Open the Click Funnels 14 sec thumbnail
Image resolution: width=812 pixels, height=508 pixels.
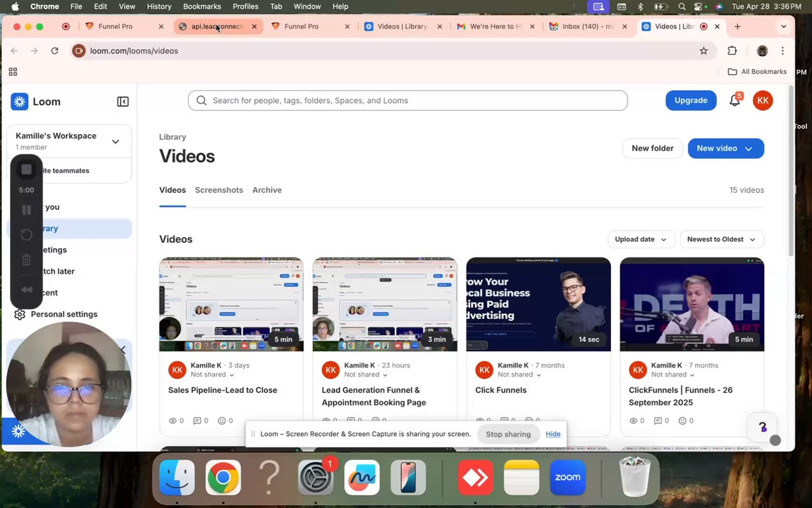[x=538, y=304]
